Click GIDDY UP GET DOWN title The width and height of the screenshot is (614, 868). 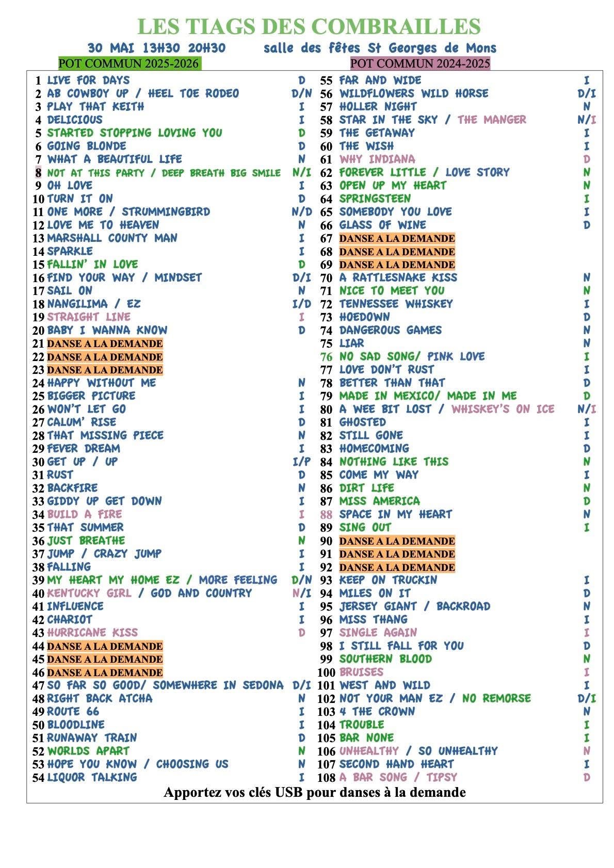point(104,501)
